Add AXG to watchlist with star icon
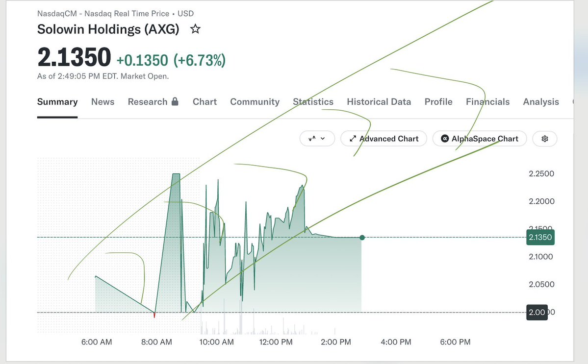The height and width of the screenshot is (364, 588). click(195, 29)
